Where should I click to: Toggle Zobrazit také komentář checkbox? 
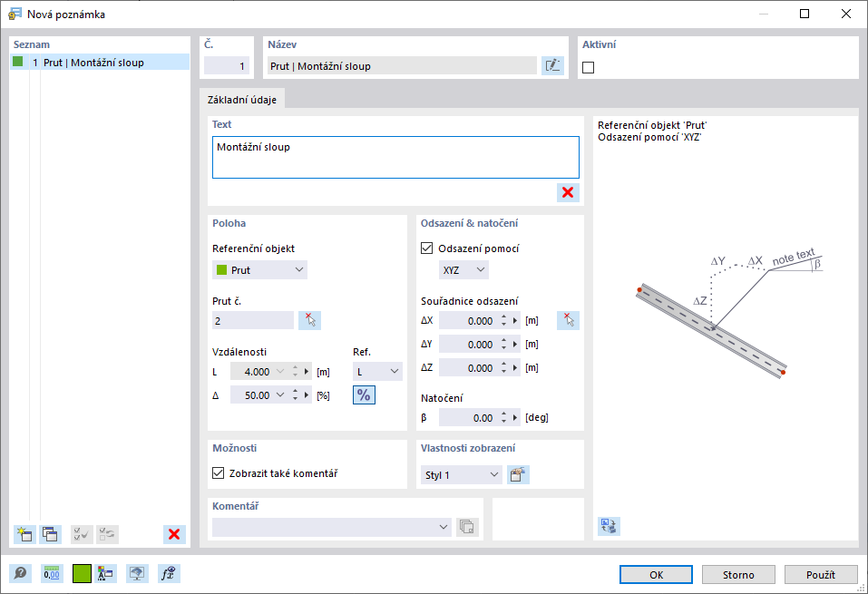(x=218, y=472)
